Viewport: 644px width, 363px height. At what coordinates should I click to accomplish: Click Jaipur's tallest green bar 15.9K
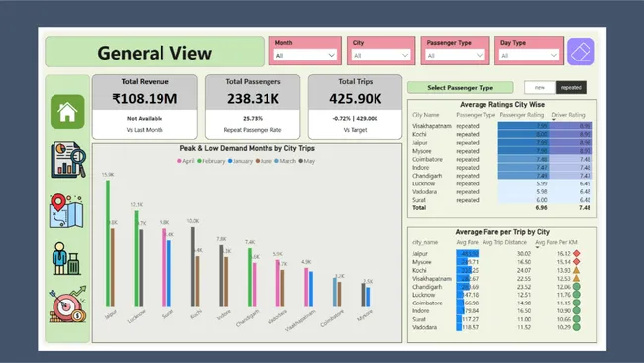[108, 243]
